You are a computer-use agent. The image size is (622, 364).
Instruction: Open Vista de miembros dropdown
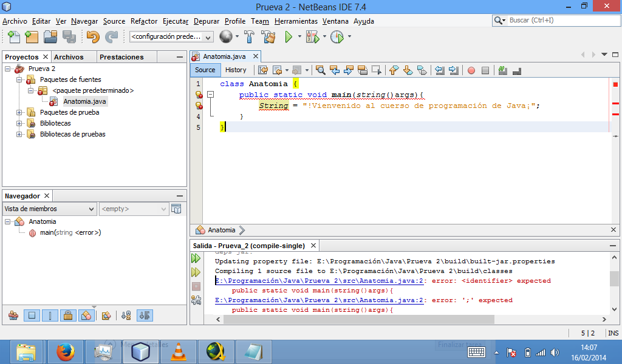tap(50, 209)
